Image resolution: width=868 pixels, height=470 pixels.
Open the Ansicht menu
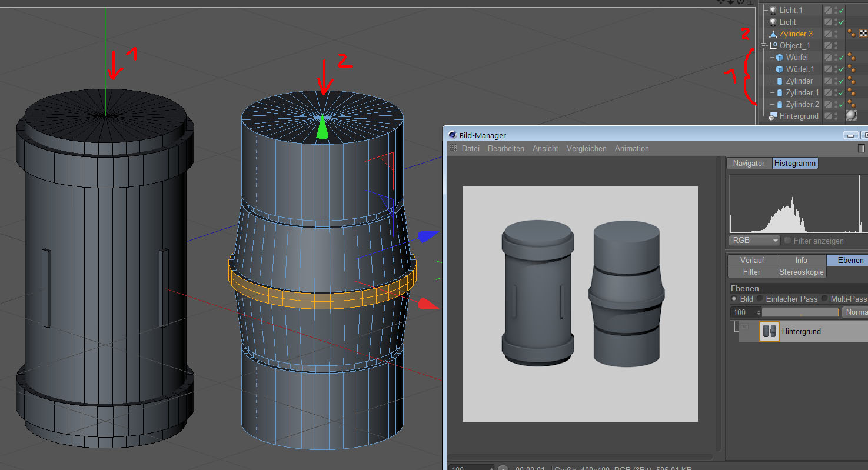pos(546,148)
